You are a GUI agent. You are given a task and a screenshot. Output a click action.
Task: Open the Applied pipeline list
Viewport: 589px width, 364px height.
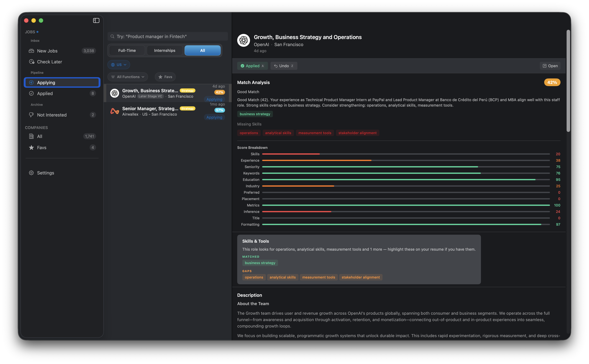pos(45,93)
